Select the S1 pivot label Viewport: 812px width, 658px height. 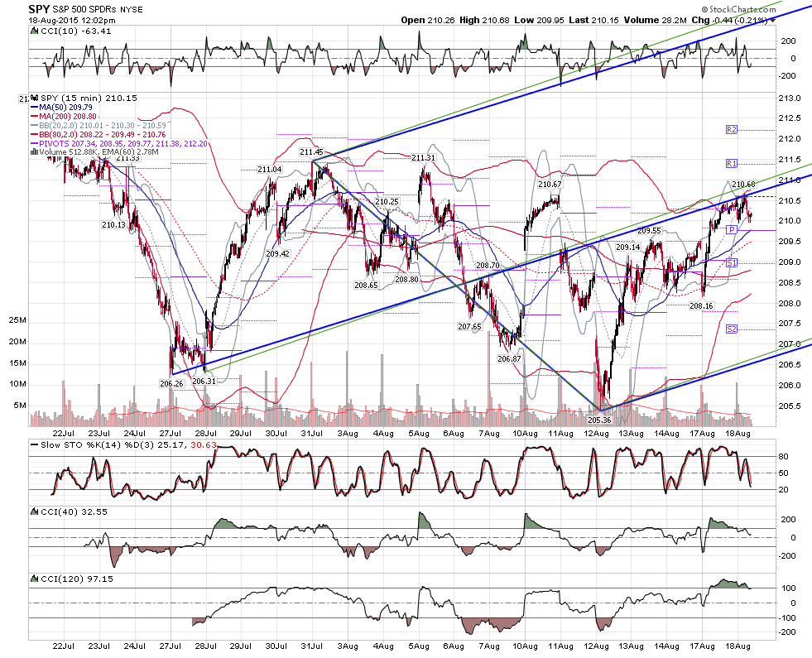731,263
